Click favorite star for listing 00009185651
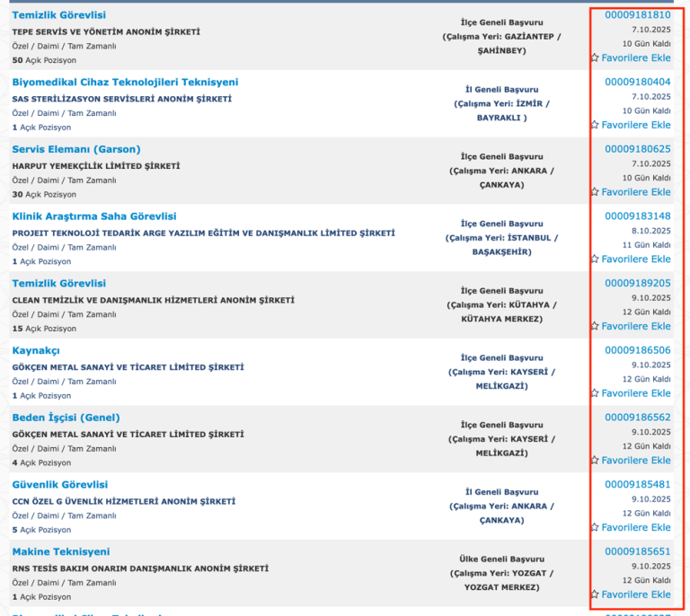The image size is (690, 616). click(x=595, y=594)
